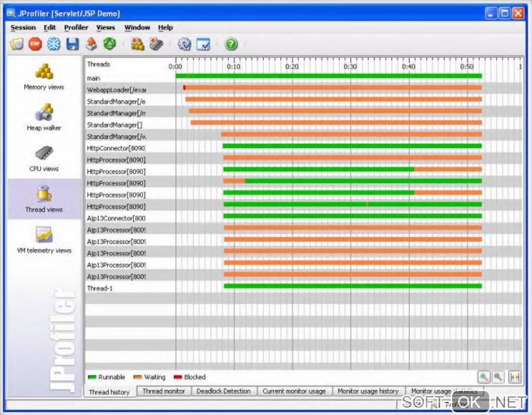Select the main thread row label
The image size is (532, 415).
tap(93, 78)
